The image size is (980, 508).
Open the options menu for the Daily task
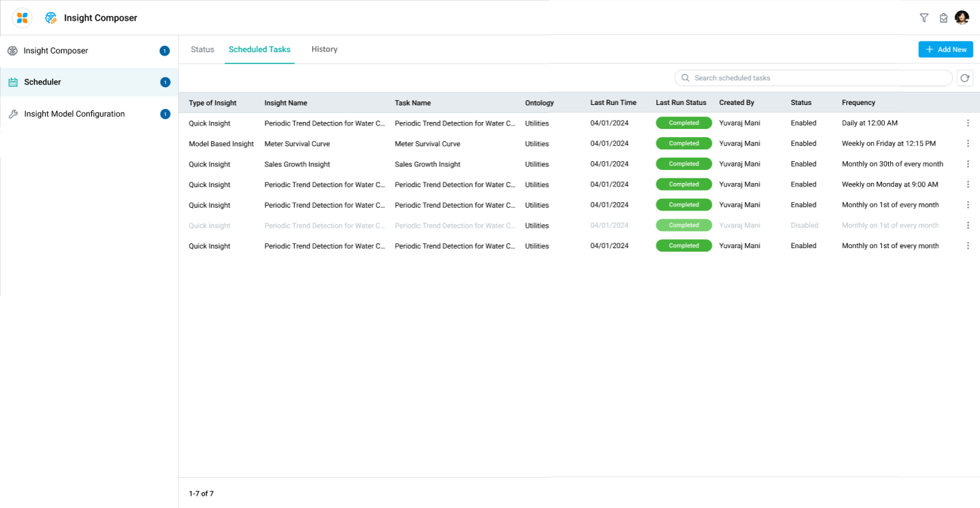pyautogui.click(x=968, y=123)
